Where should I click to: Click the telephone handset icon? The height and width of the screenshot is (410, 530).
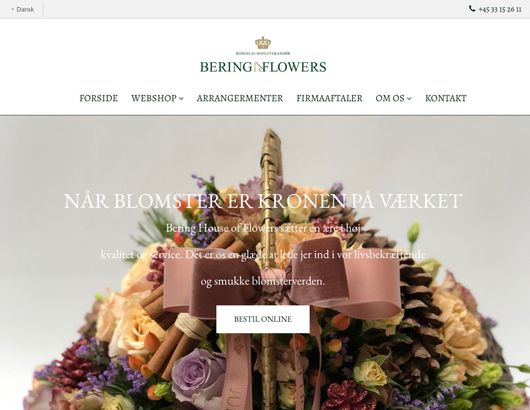click(x=472, y=9)
